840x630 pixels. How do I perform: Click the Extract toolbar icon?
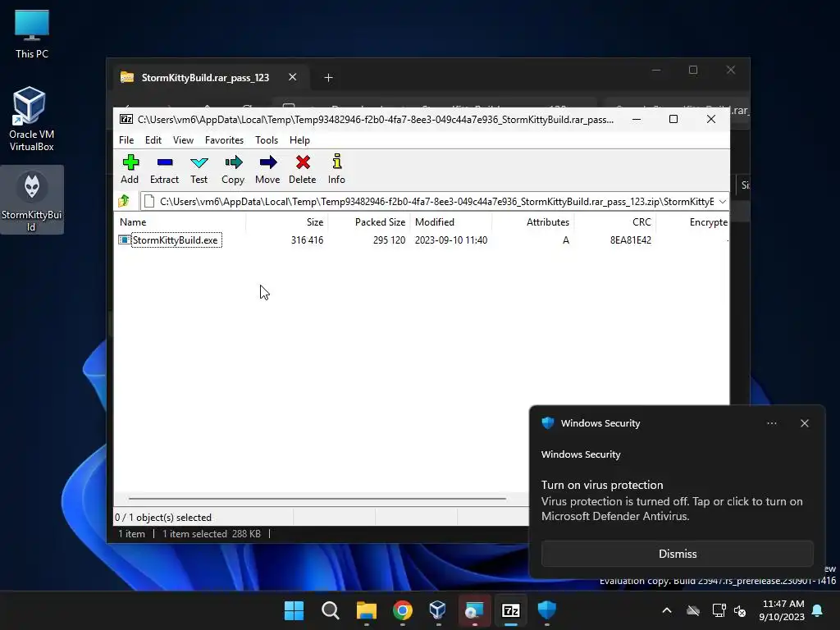pyautogui.click(x=164, y=169)
